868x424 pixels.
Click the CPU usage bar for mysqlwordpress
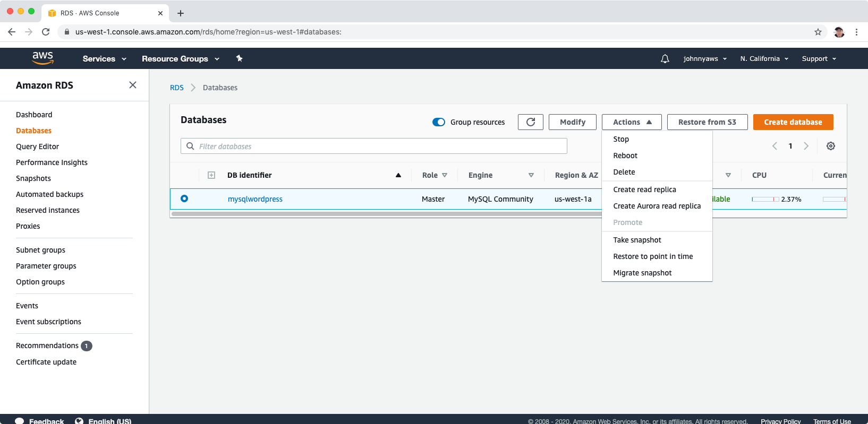click(765, 199)
